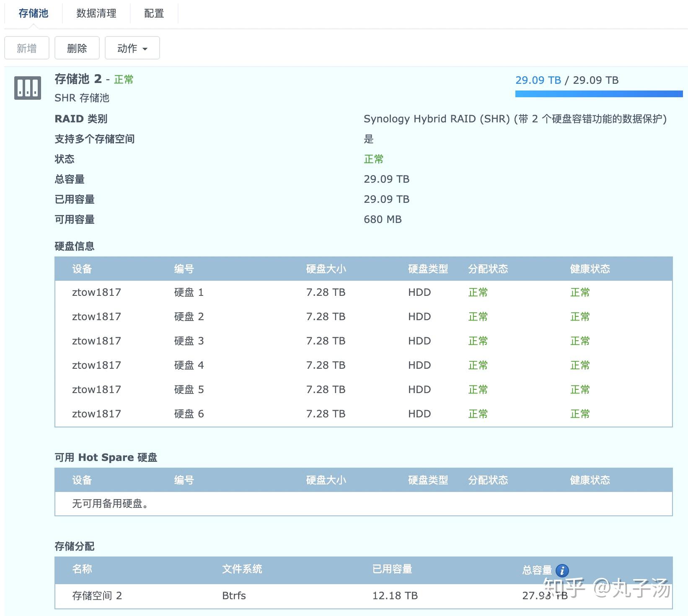The image size is (688, 616).
Task: Click the 新增 button
Action: [26, 48]
